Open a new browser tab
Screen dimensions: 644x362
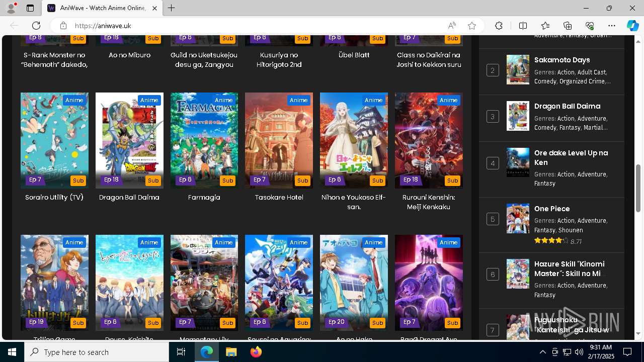[172, 8]
